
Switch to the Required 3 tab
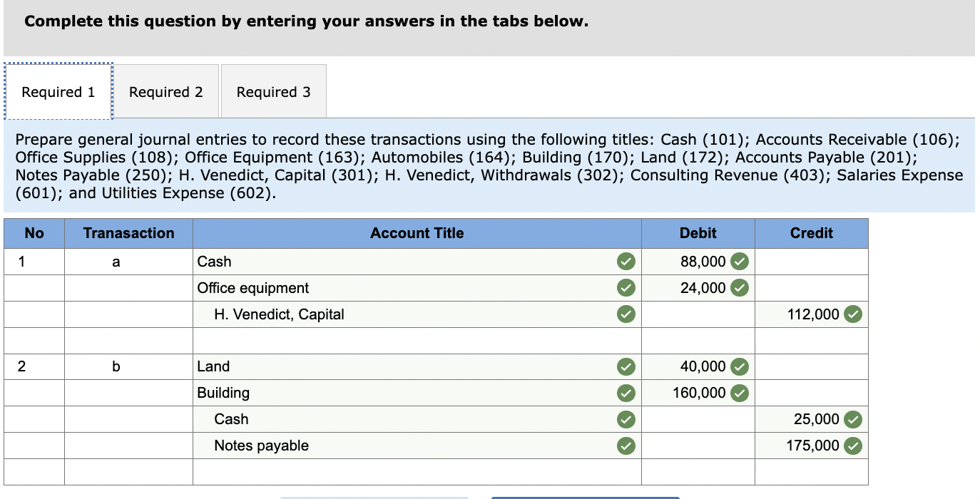(x=273, y=91)
